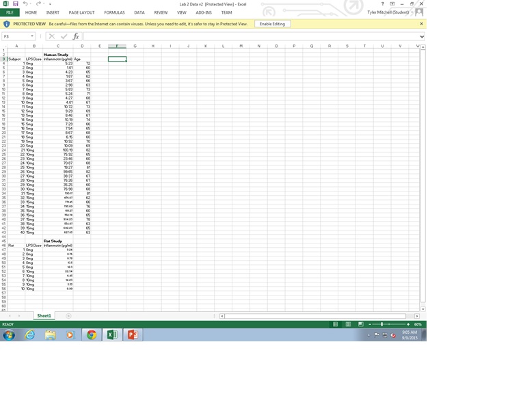The height and width of the screenshot is (420, 525).
Task: Open the FILE tab
Action: [10, 12]
